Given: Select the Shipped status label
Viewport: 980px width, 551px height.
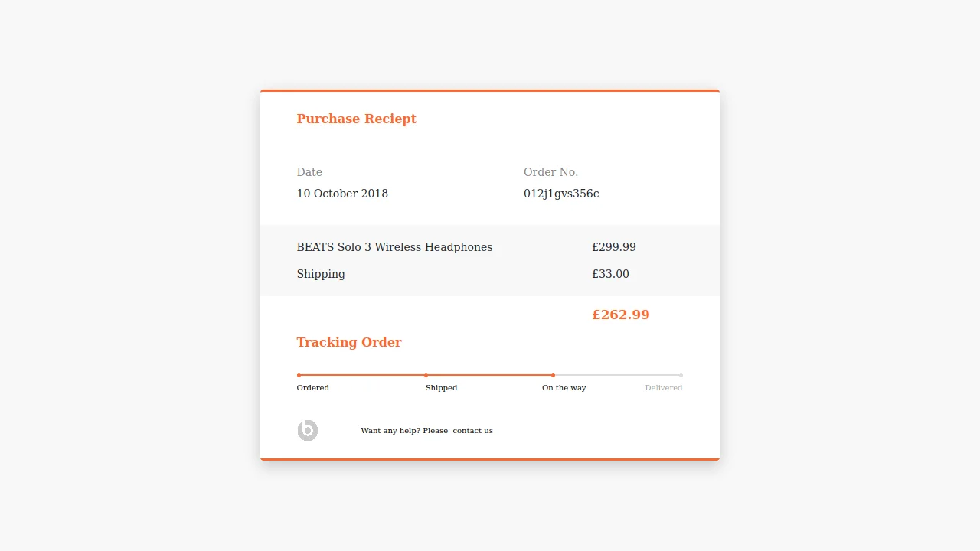Looking at the screenshot, I should (441, 387).
